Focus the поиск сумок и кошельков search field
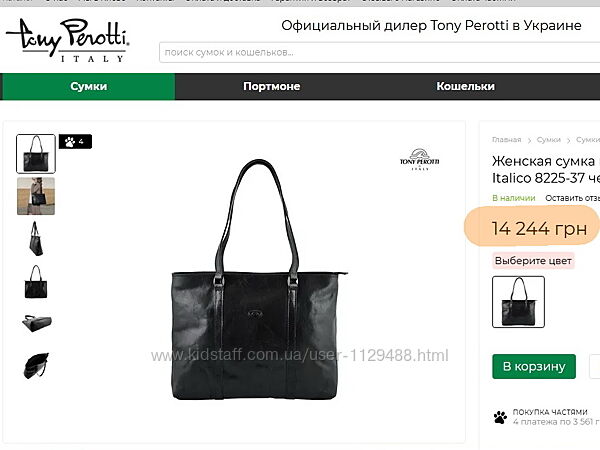600x450 pixels. [x=380, y=52]
